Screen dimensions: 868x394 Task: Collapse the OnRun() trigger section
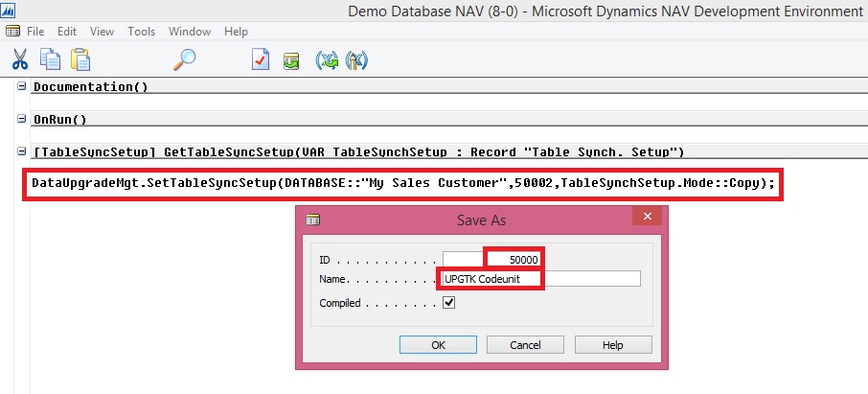pyautogui.click(x=22, y=120)
